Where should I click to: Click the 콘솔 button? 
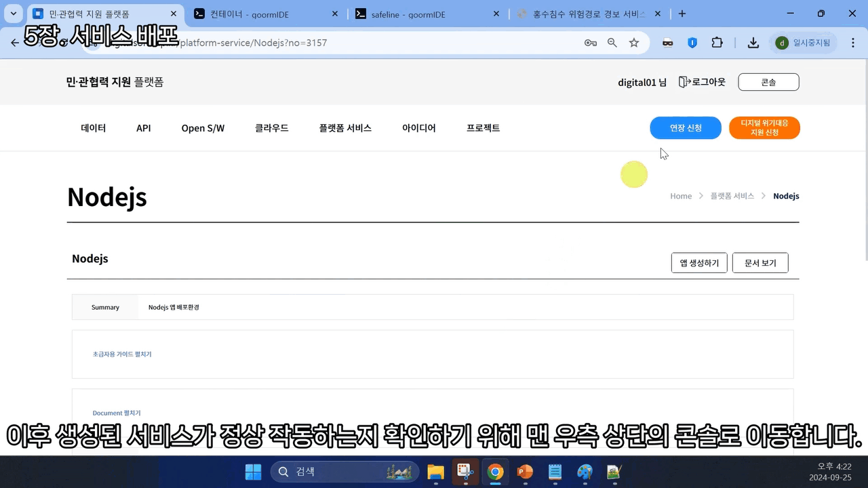[x=768, y=82]
